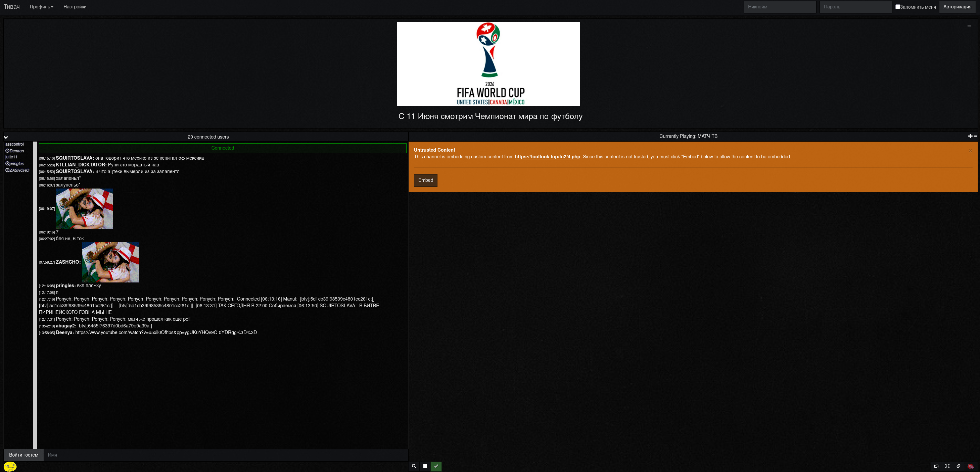Click the '20 connected users' counter
980x472 pixels.
pyautogui.click(x=208, y=137)
